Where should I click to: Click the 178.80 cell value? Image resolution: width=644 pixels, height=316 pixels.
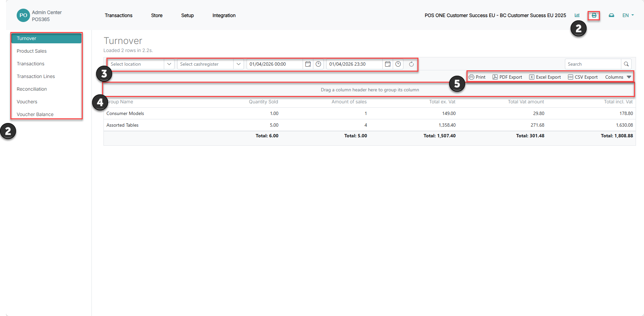point(626,113)
